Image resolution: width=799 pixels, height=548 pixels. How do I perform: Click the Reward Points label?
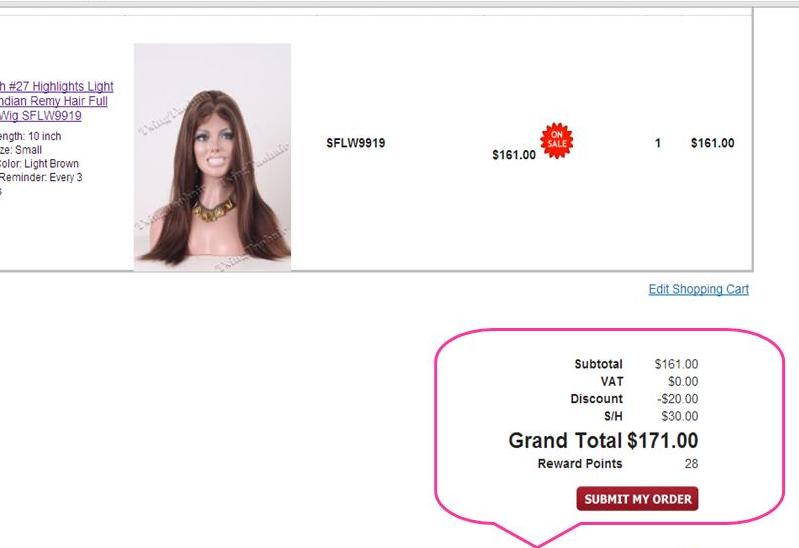coord(580,463)
